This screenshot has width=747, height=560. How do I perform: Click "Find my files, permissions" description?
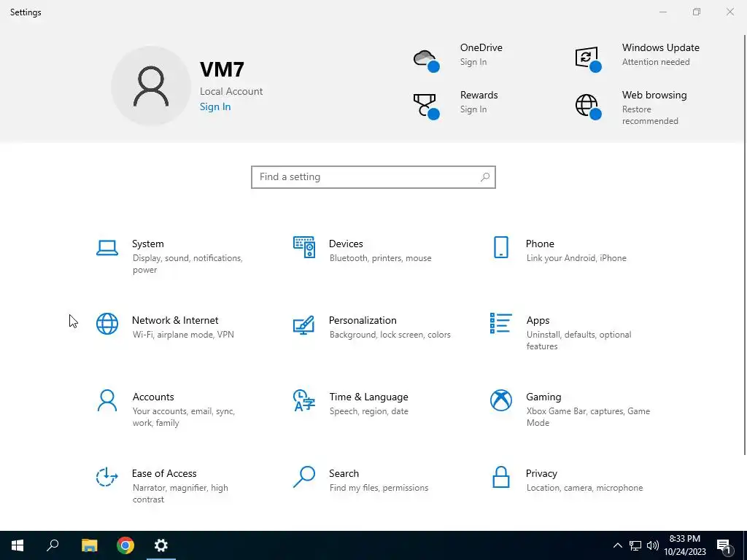(x=379, y=488)
